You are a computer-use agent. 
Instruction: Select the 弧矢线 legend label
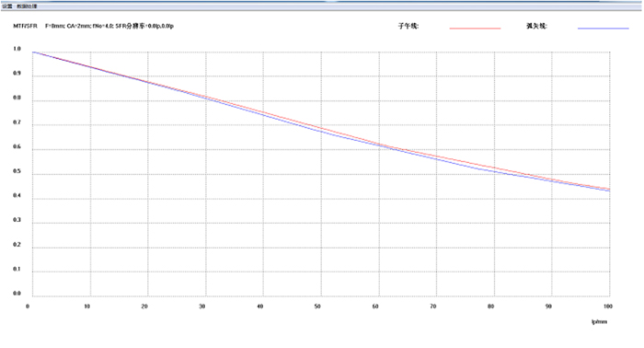[536, 26]
